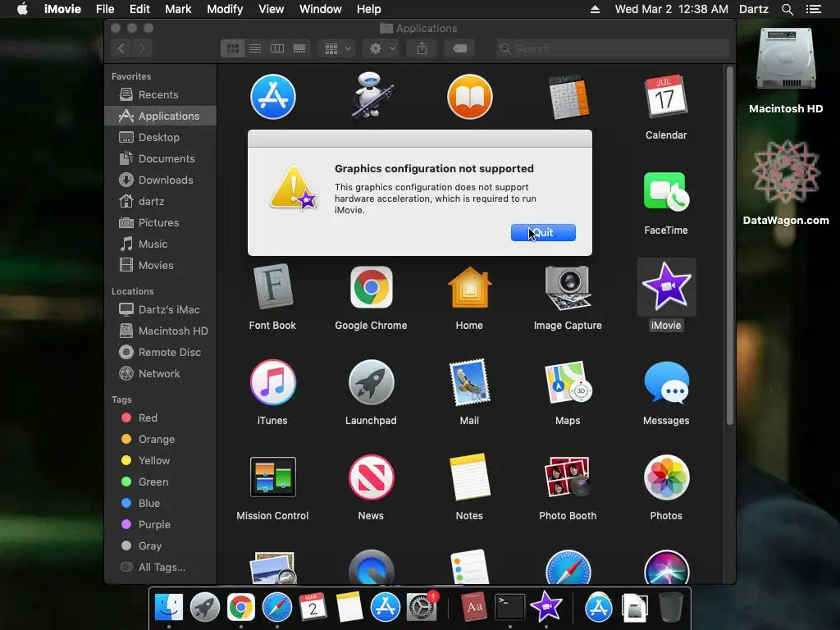Select Desktop in the Finder sidebar
The height and width of the screenshot is (630, 840).
tap(160, 137)
